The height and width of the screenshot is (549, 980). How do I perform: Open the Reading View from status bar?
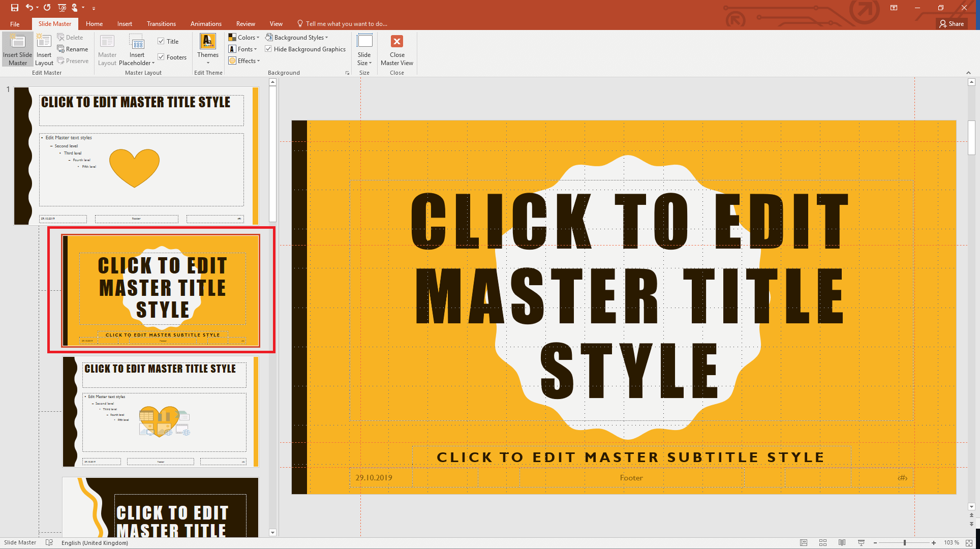click(x=842, y=542)
